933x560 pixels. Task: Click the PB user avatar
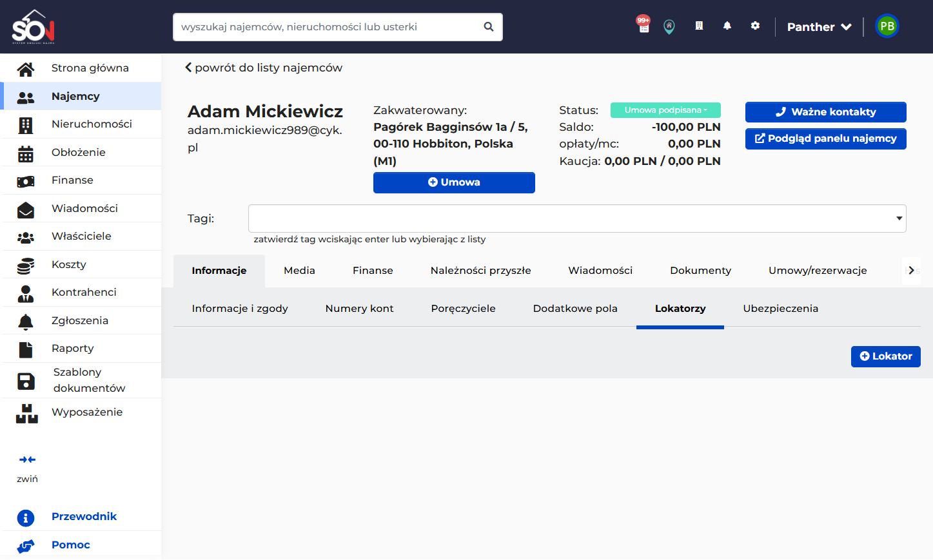click(x=887, y=26)
